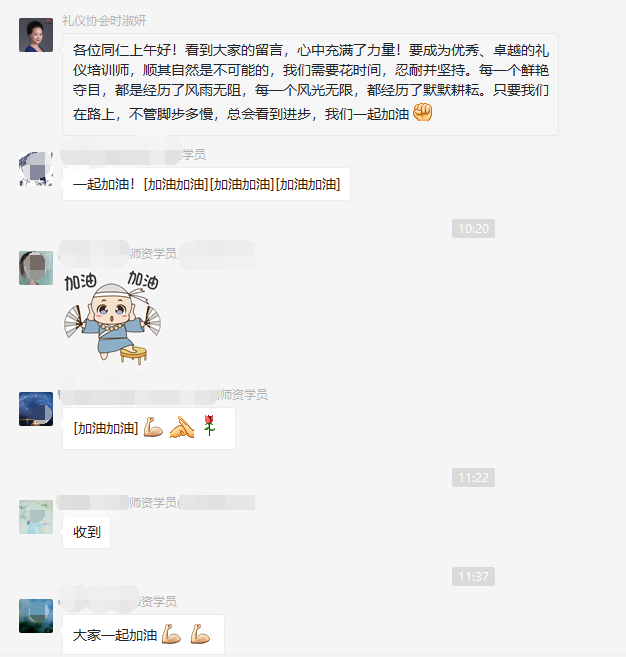The width and height of the screenshot is (626, 657).
Task: Click the clapping hands emoji
Action: (182, 427)
